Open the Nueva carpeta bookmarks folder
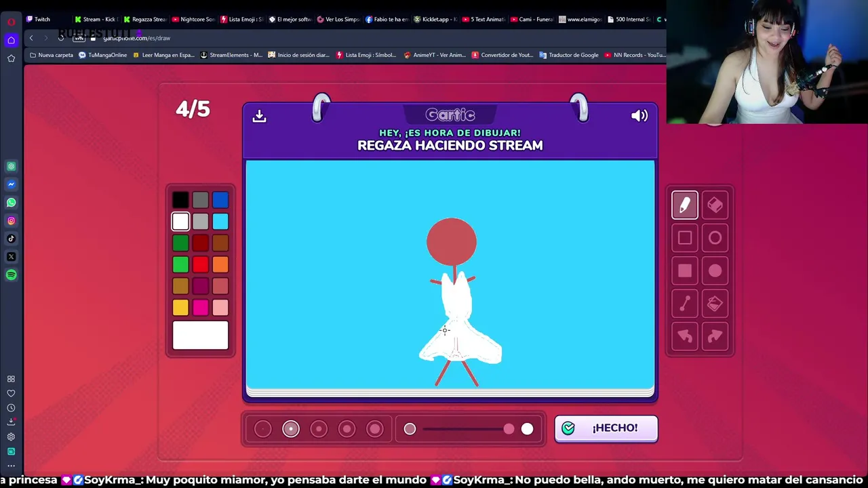The height and width of the screenshot is (488, 868). (52, 55)
